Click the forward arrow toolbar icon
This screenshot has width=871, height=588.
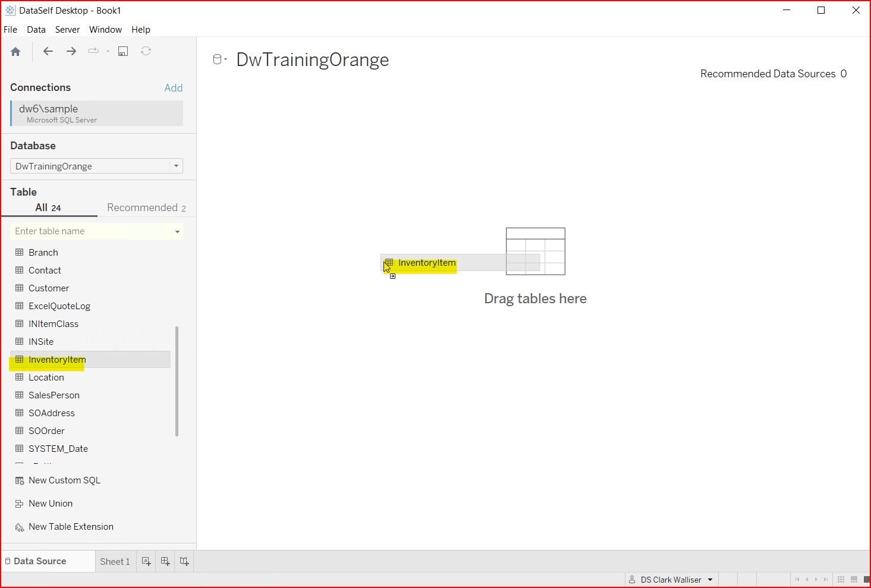pyautogui.click(x=71, y=52)
